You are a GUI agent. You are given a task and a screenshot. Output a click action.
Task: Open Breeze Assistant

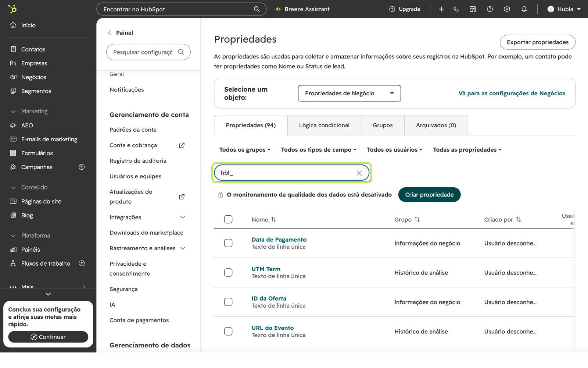302,9
